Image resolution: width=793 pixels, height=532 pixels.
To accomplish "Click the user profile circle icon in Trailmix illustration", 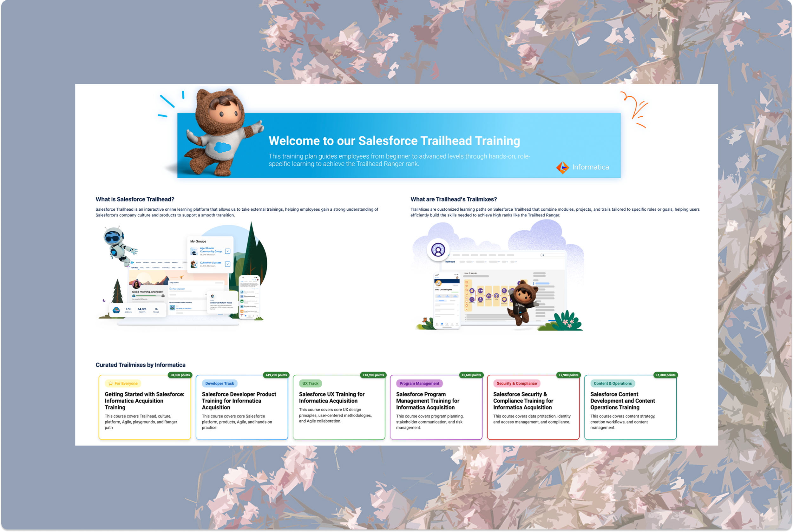I will (x=438, y=250).
